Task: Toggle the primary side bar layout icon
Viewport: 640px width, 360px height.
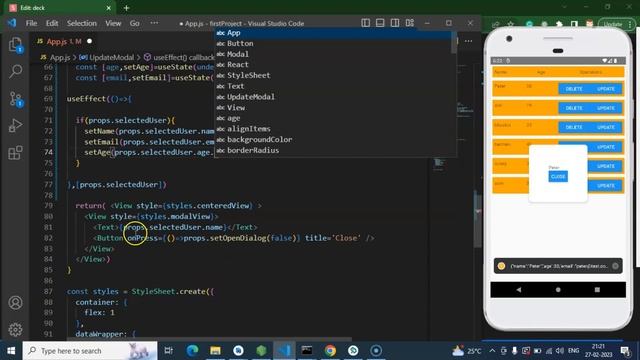Action: coord(365,23)
